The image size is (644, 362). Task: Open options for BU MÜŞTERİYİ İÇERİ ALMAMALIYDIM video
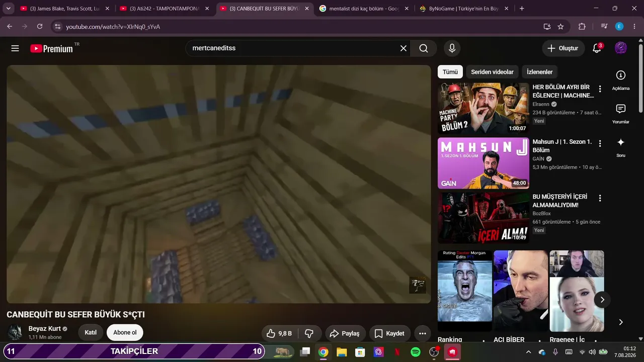[x=600, y=198]
